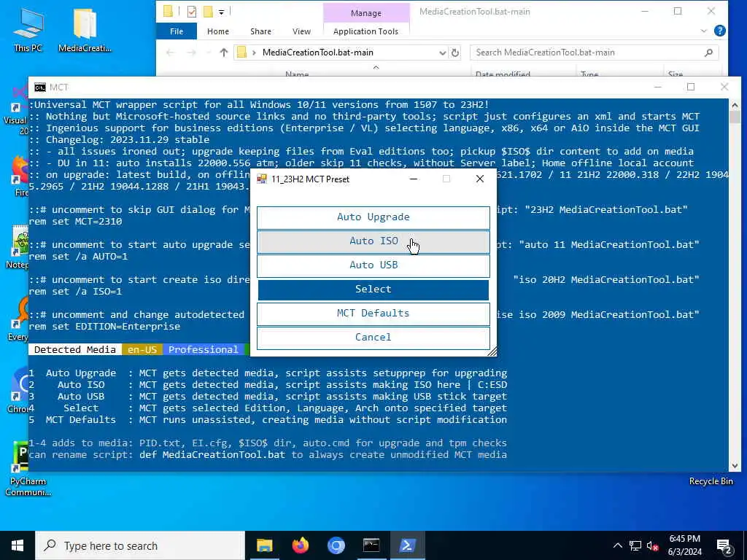Click 'rem set /a AUTO=1' console line
This screenshot has width=747, height=560.
point(78,257)
